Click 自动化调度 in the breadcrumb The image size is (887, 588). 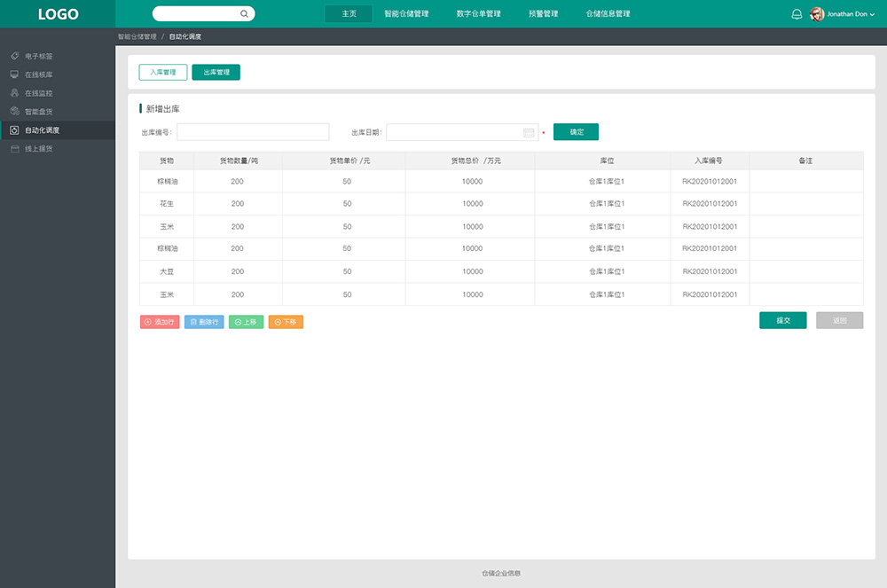[x=185, y=36]
